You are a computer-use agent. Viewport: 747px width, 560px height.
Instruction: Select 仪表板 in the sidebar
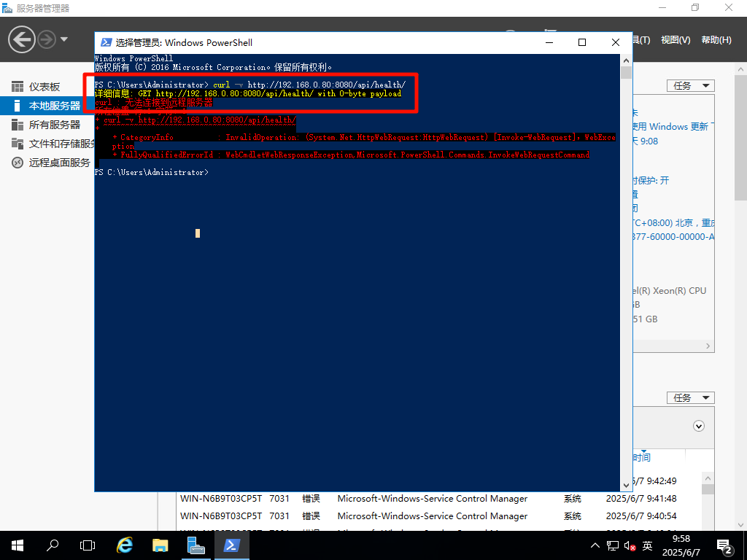click(44, 87)
